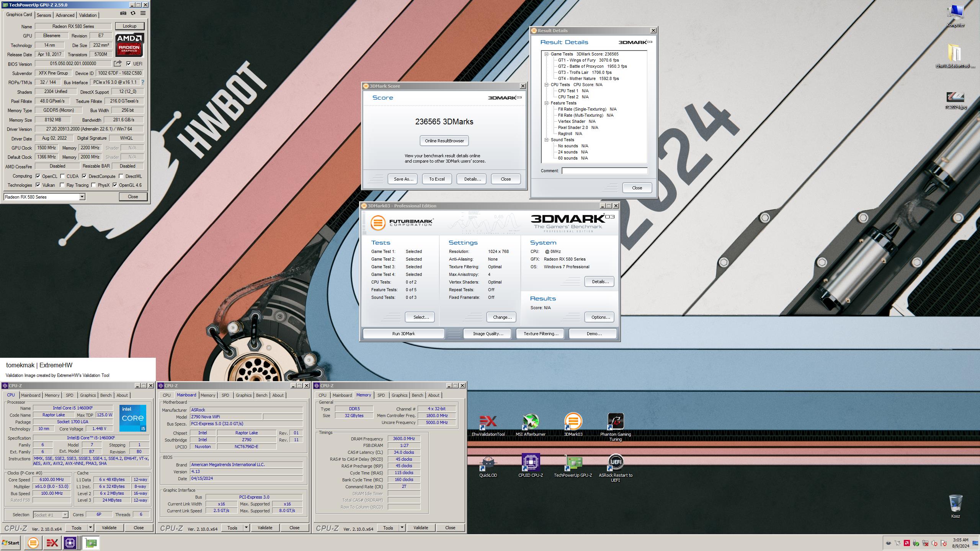Image resolution: width=980 pixels, height=551 pixels.
Task: Launch the 3DMark03 desktop shortcut
Action: (573, 425)
